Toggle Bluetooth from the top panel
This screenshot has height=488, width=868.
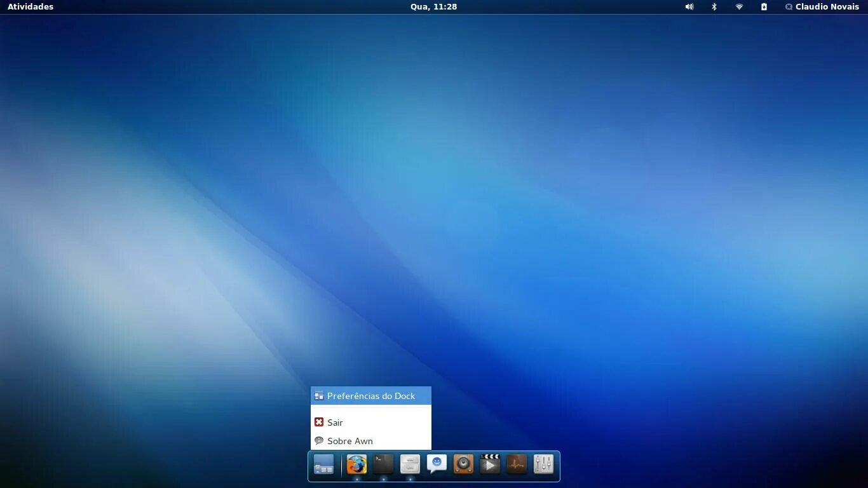[x=714, y=7]
